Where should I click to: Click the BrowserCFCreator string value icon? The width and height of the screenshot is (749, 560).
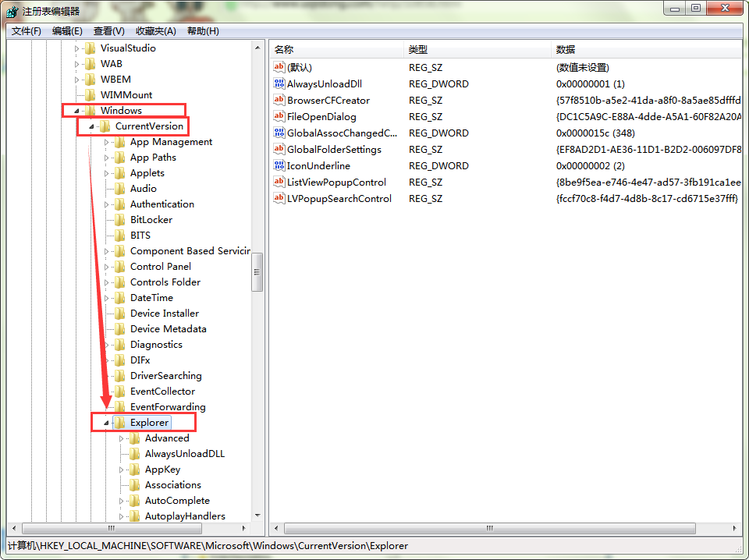point(279,100)
